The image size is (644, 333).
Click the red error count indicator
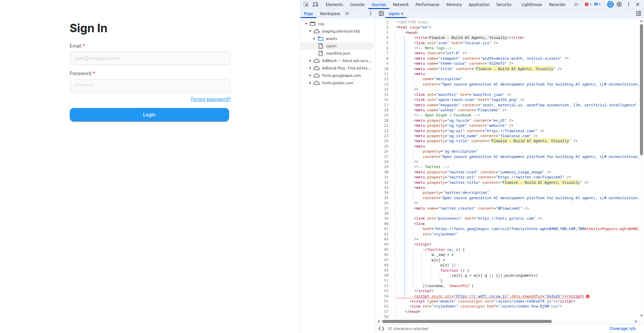click(588, 4)
